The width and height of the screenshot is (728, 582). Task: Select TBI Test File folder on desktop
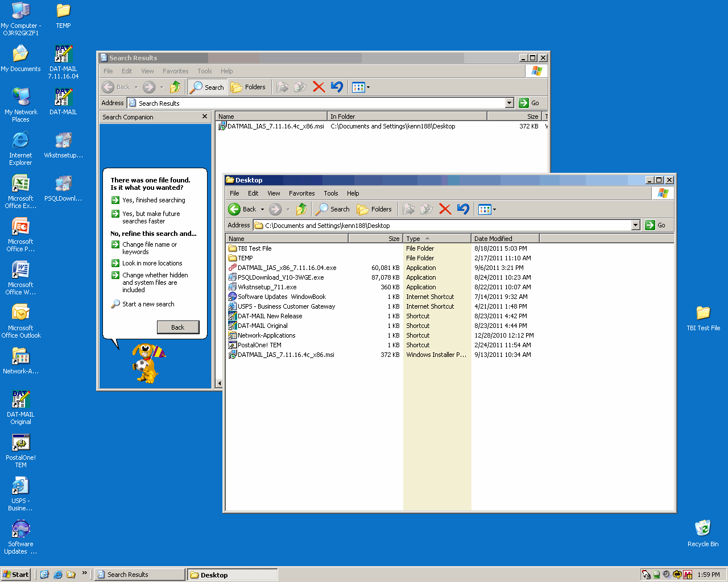point(703,318)
